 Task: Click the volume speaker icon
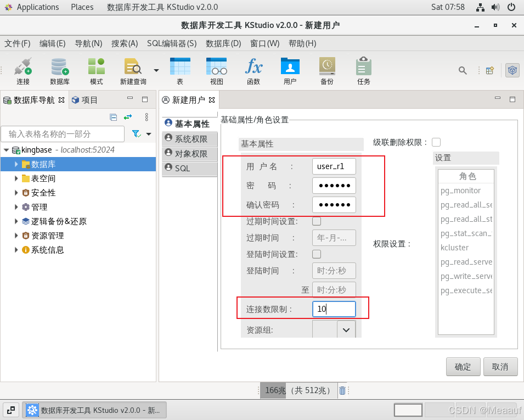coord(495,7)
